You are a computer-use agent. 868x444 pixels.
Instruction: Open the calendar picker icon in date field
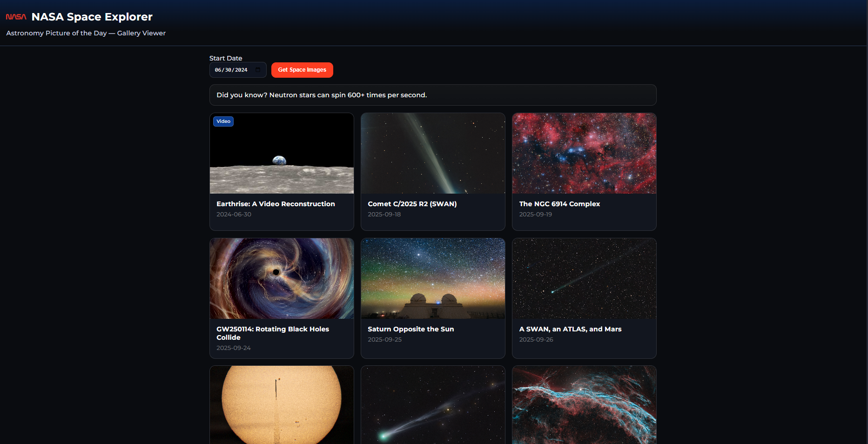point(258,70)
